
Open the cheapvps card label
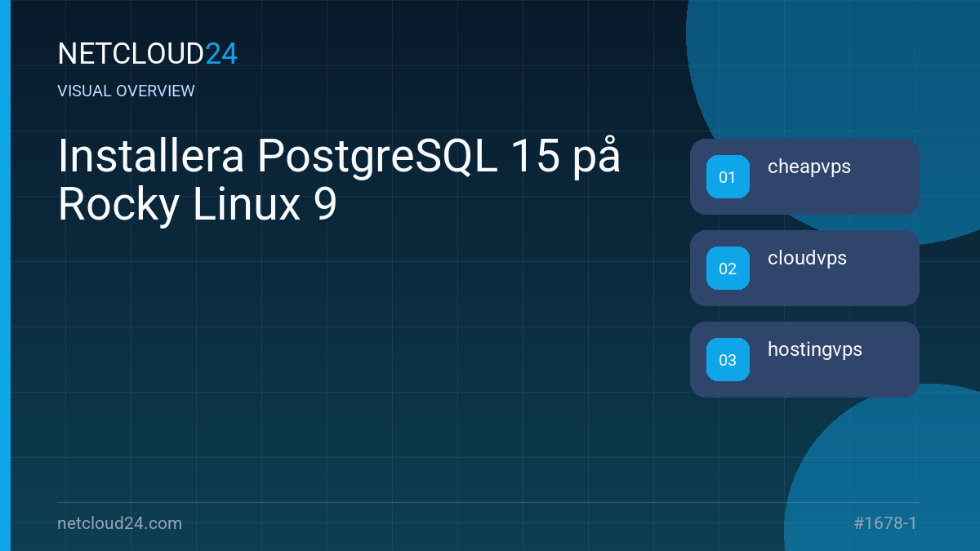point(809,167)
